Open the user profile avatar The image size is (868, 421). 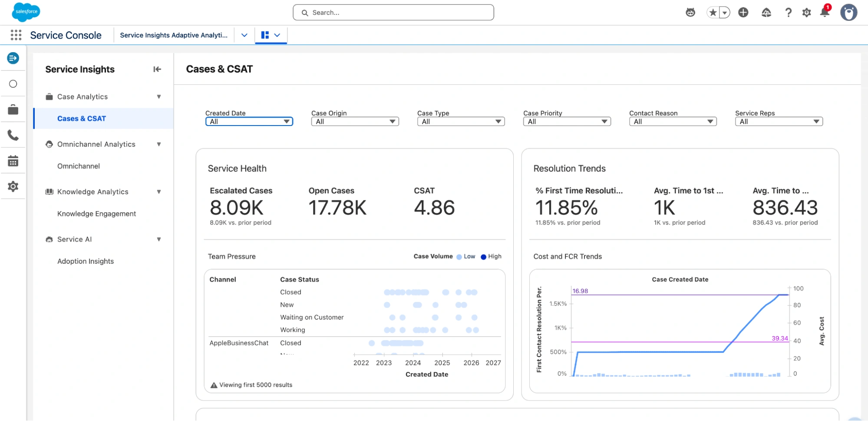848,13
